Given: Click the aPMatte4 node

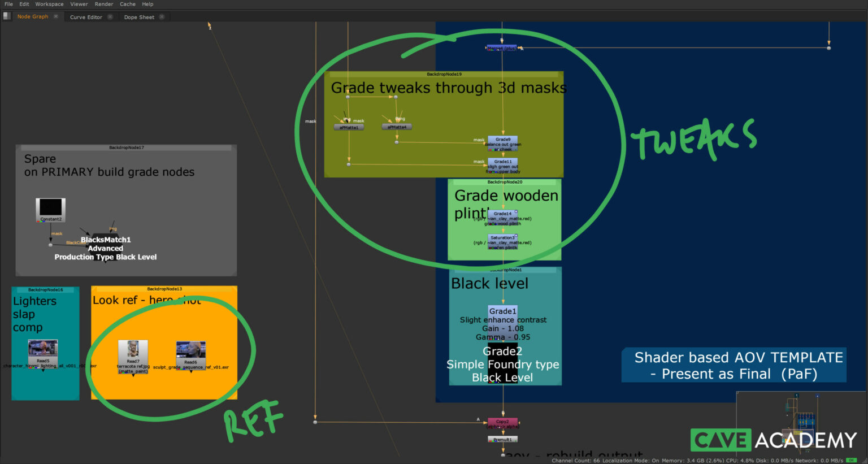Looking at the screenshot, I should coord(397,127).
